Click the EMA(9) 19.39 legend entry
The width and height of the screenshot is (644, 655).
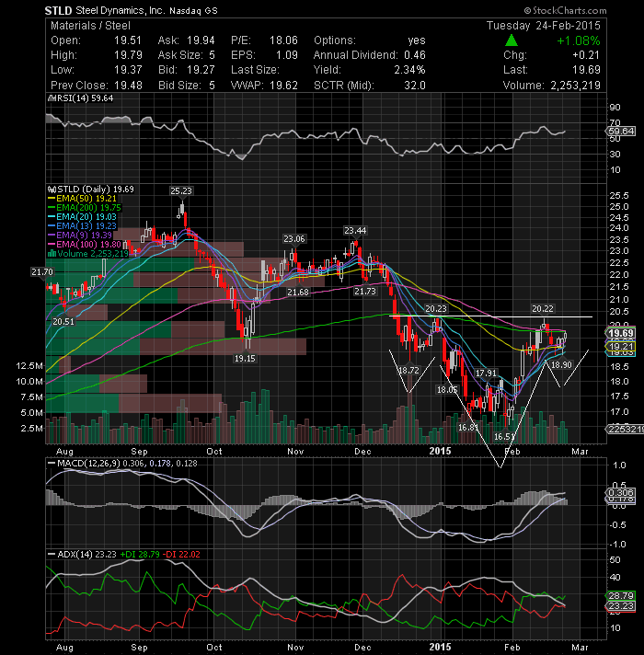[x=80, y=236]
